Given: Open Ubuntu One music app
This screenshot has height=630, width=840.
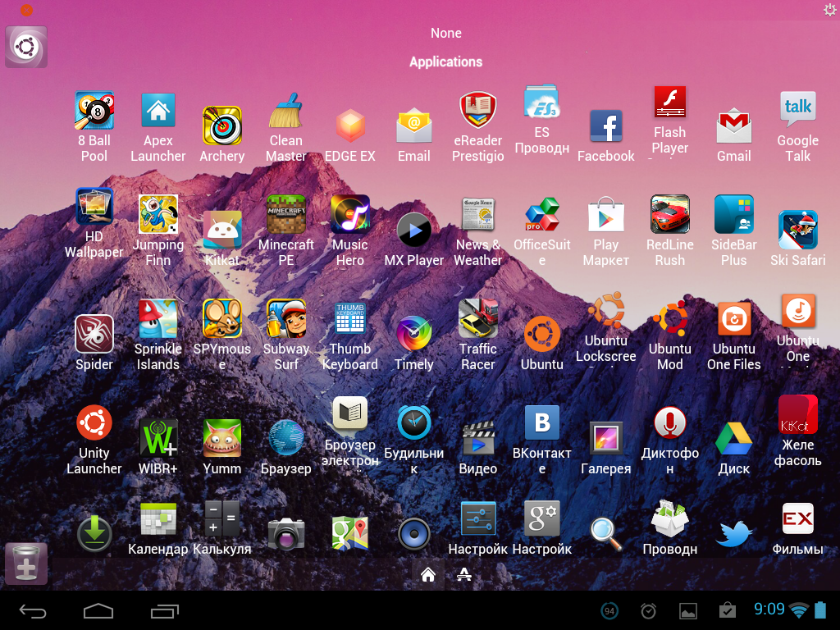Looking at the screenshot, I should [797, 311].
